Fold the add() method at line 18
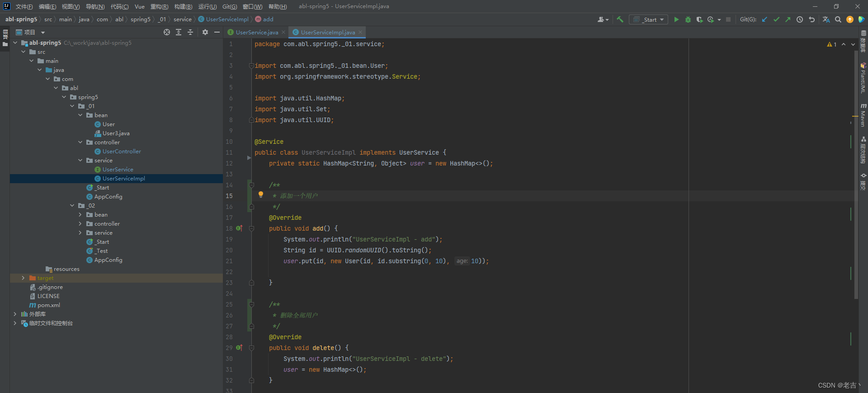The width and height of the screenshot is (868, 393). [x=252, y=228]
